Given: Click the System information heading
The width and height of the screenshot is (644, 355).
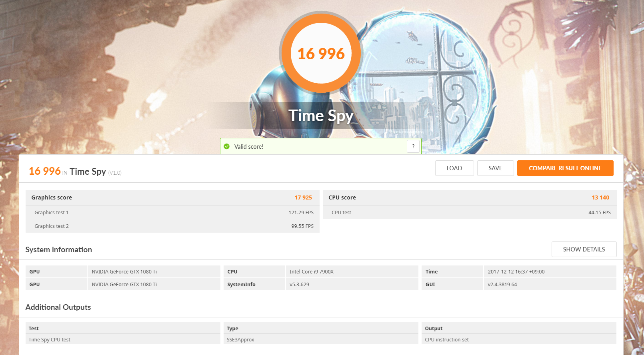Looking at the screenshot, I should [59, 249].
